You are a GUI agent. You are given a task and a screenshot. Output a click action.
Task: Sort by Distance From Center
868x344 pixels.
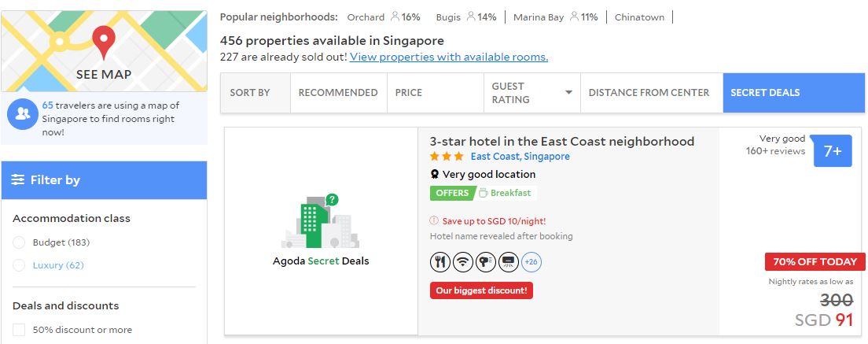click(x=649, y=93)
